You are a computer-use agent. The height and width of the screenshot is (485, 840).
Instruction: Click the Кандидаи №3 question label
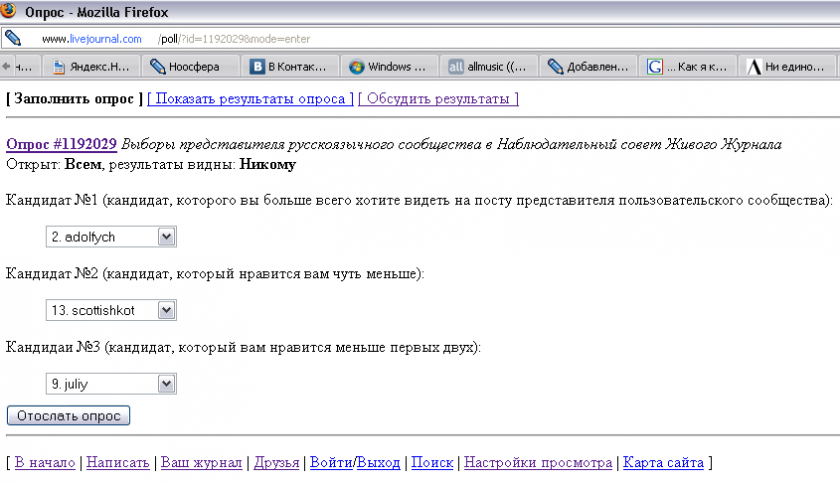[x=243, y=347]
